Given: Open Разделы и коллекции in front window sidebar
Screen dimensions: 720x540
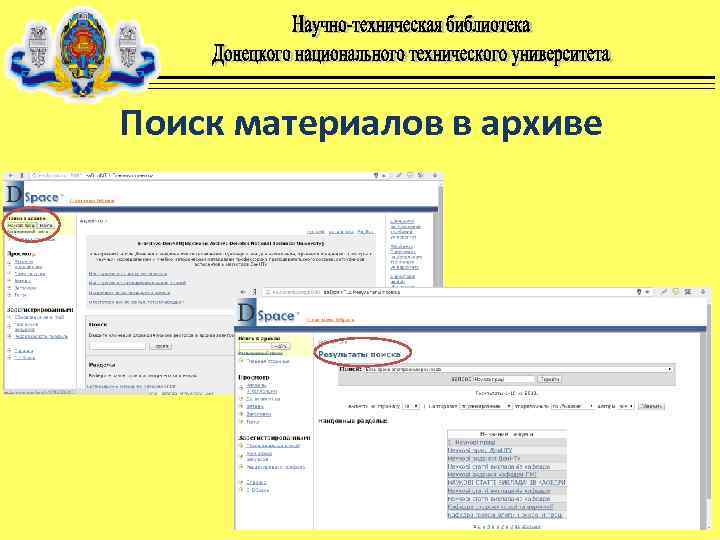Looking at the screenshot, I should tap(261, 388).
